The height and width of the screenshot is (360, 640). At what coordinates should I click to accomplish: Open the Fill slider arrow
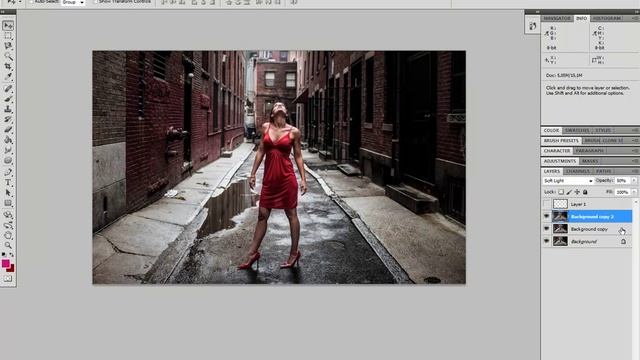pos(634,192)
